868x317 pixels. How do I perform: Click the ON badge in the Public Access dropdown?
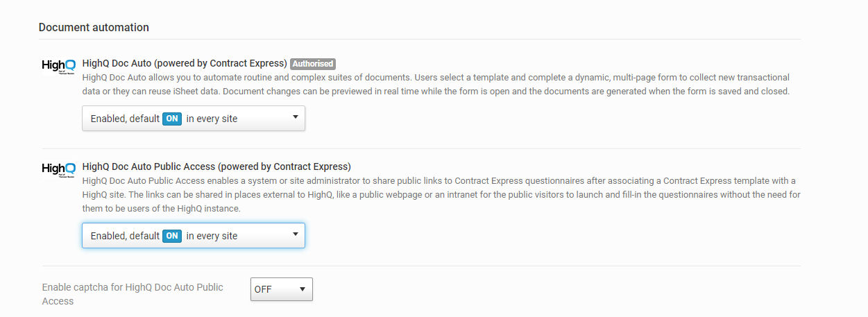pos(172,236)
